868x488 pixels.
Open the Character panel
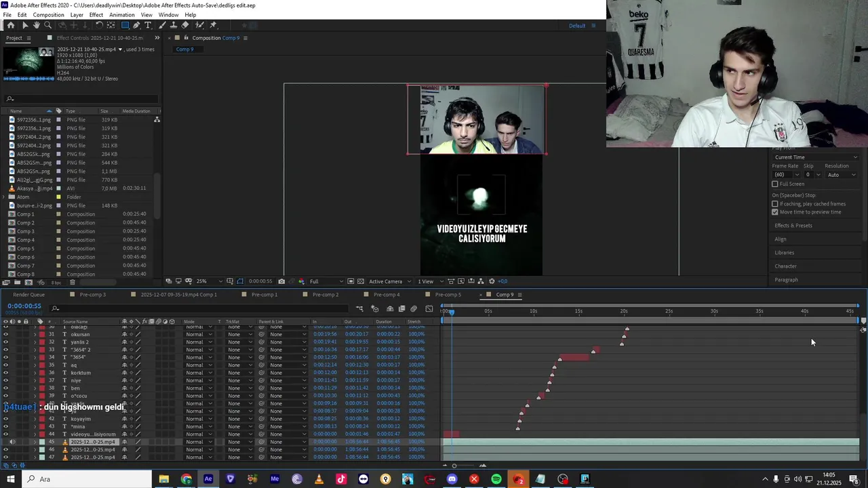[x=785, y=266]
